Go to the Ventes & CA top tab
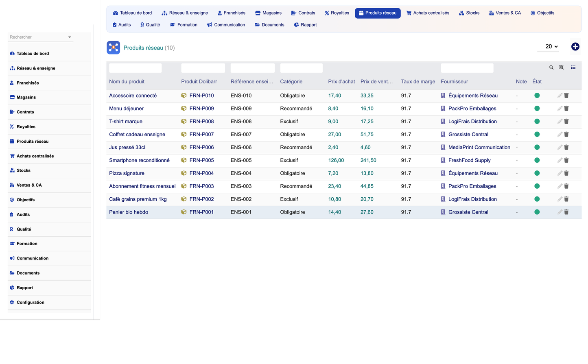The width and height of the screenshot is (588, 364). 505,13
